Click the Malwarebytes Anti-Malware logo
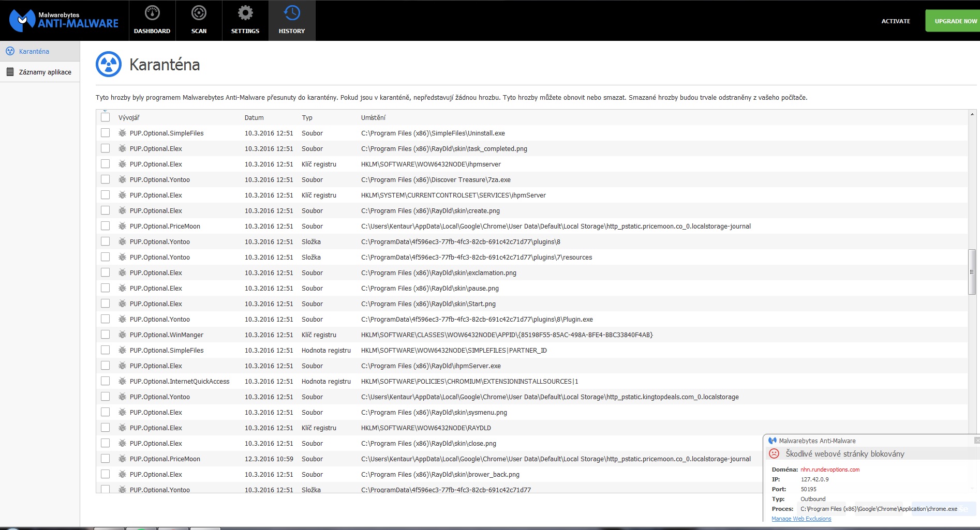Image resolution: width=980 pixels, height=530 pixels. point(64,20)
